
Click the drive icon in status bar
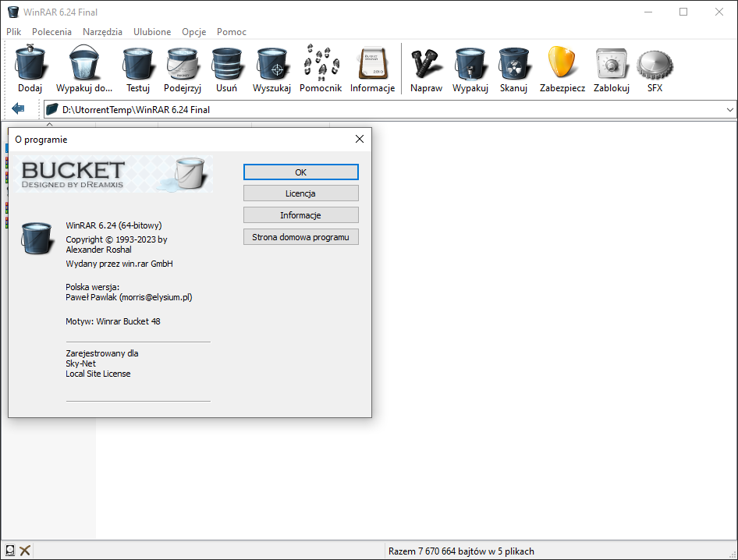tap(10, 550)
